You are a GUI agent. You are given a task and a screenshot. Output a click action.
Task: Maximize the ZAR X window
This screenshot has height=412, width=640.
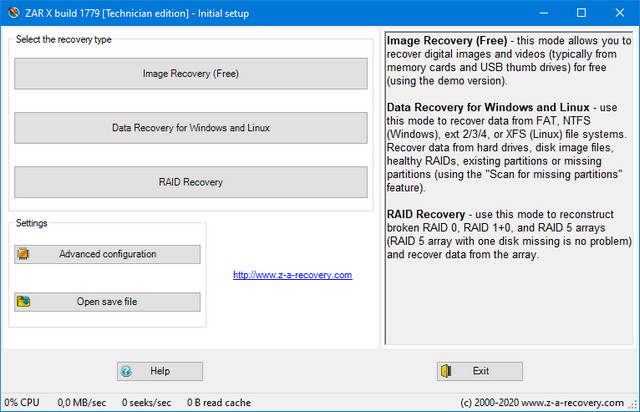click(581, 13)
